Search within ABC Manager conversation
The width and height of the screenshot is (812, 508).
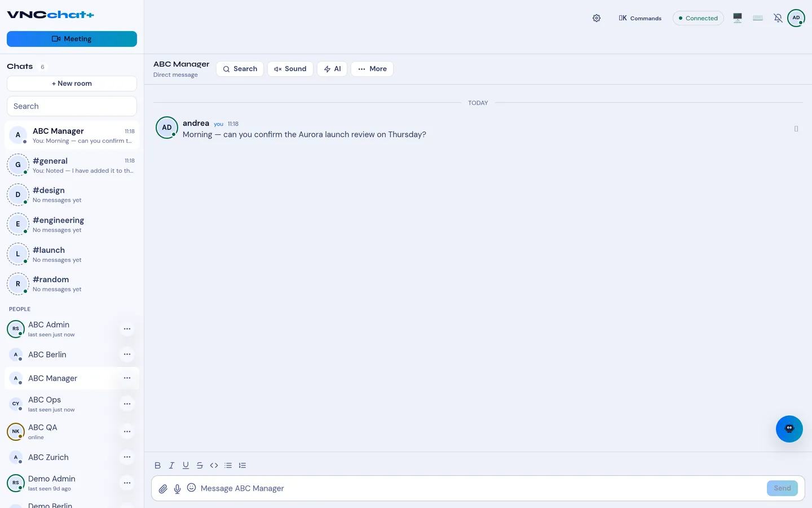(x=240, y=69)
